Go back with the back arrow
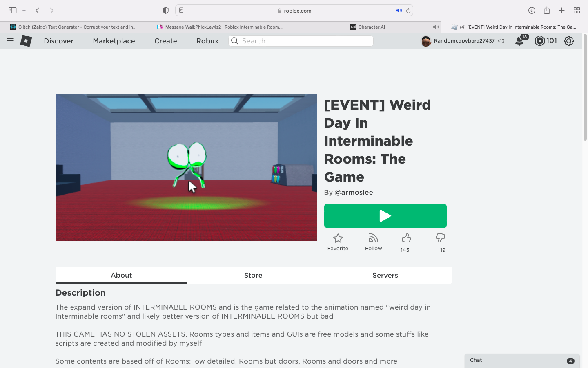The image size is (588, 368). coord(37,10)
